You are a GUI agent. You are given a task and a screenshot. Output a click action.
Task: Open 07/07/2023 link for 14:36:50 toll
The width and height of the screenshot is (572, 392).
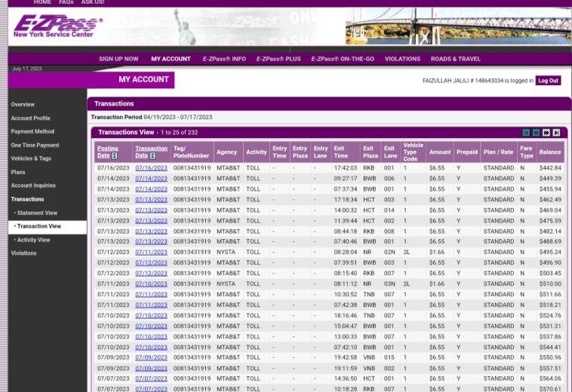tap(151, 379)
